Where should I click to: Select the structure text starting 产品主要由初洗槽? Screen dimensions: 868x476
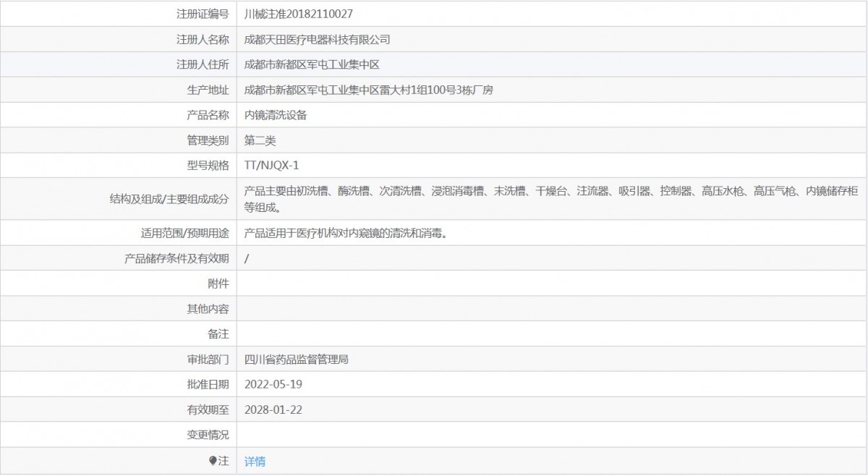551,199
